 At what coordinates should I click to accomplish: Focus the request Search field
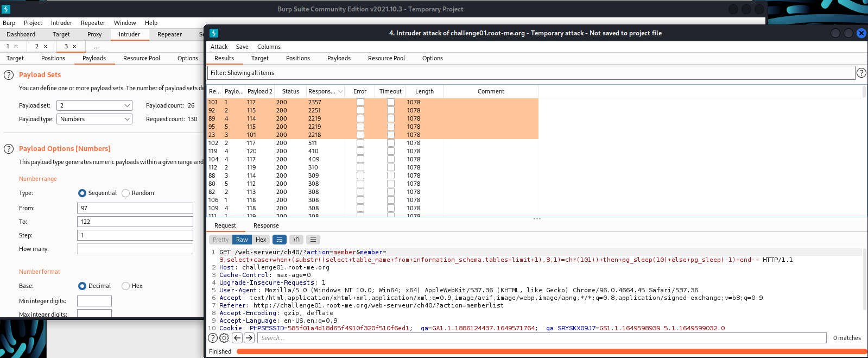[542, 338]
